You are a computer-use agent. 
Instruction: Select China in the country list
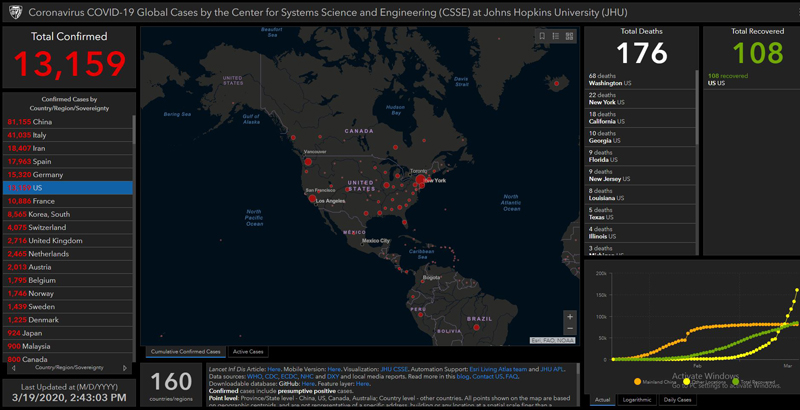[67, 122]
